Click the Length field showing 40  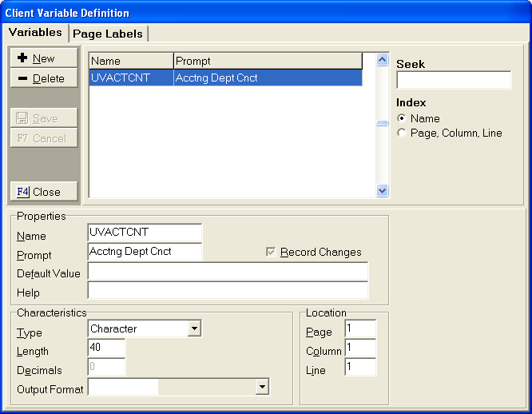[106, 348]
